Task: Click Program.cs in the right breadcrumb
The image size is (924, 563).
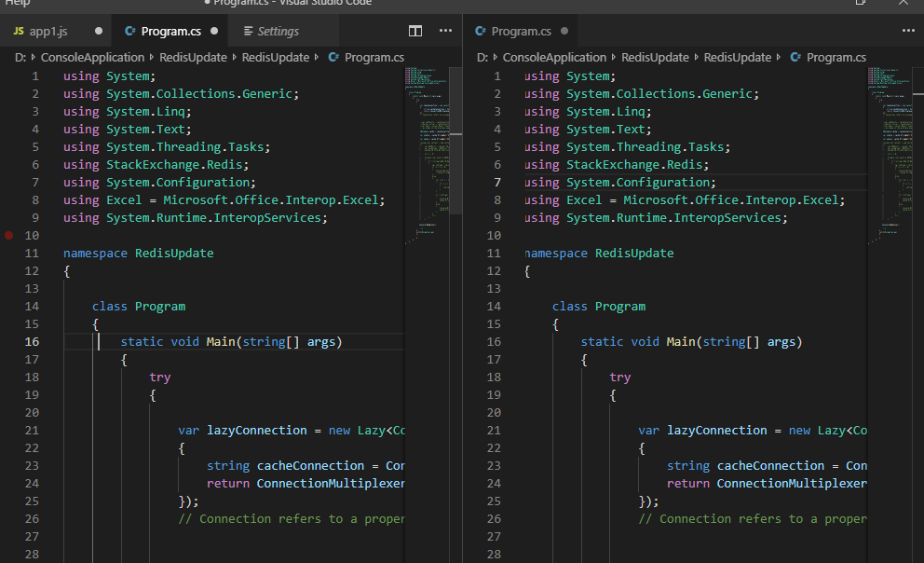Action: click(x=836, y=57)
